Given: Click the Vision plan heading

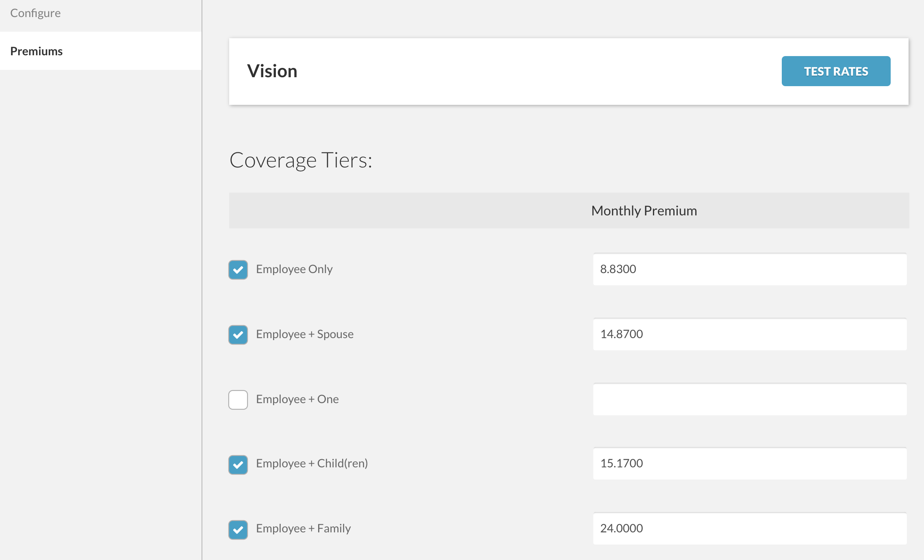Looking at the screenshot, I should coord(272,71).
